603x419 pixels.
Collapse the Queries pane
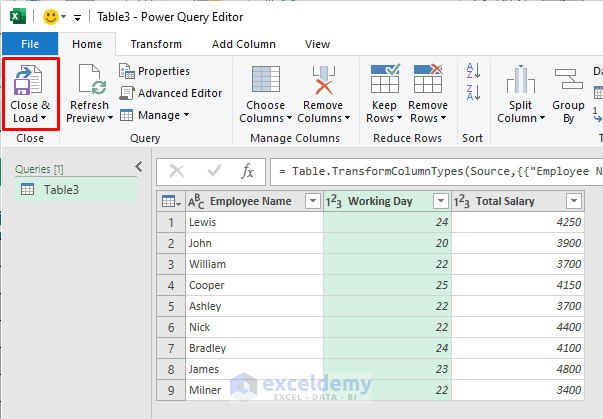139,168
